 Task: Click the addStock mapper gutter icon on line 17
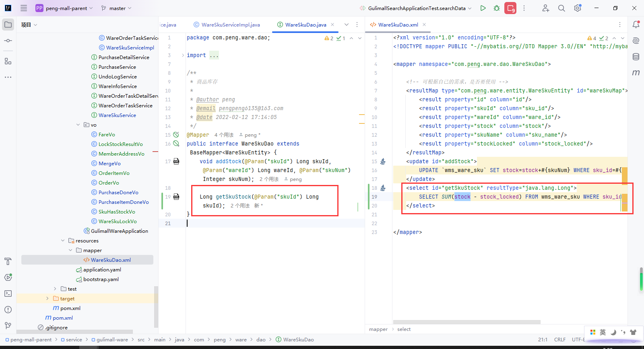click(176, 161)
